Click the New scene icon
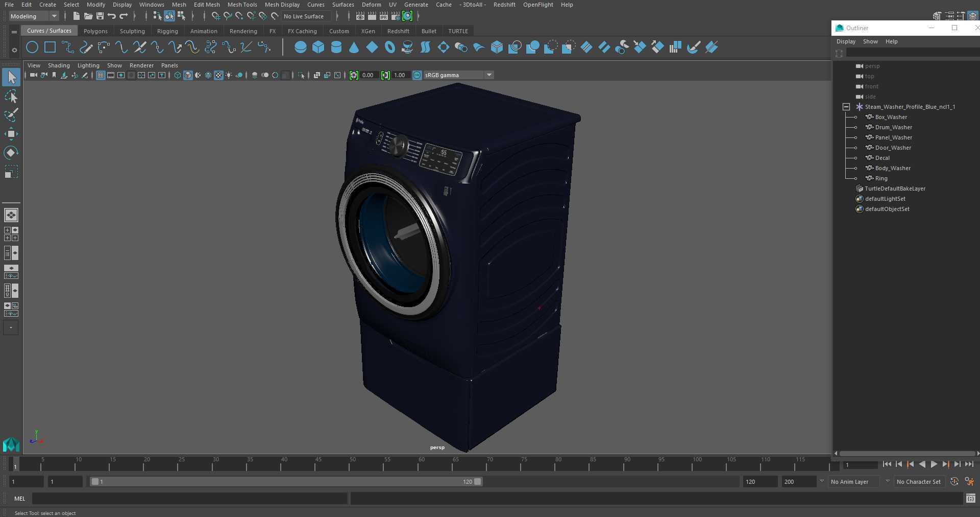The image size is (980, 517). click(76, 16)
